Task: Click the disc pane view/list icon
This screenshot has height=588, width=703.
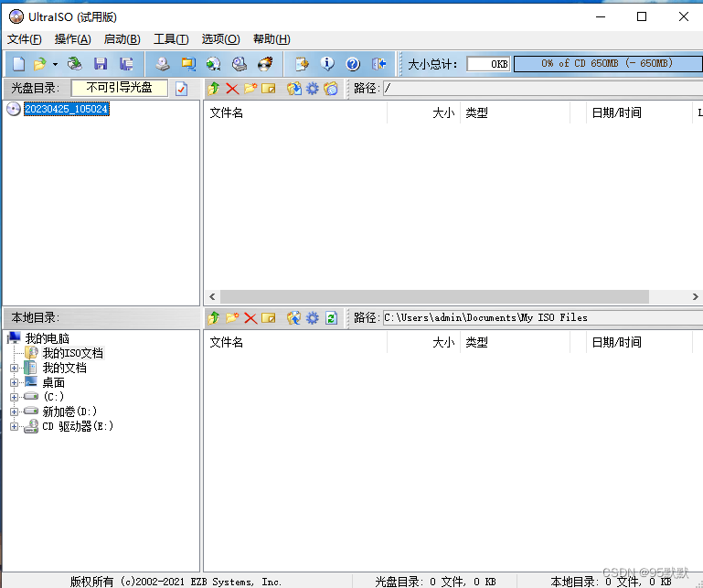Action: [331, 89]
